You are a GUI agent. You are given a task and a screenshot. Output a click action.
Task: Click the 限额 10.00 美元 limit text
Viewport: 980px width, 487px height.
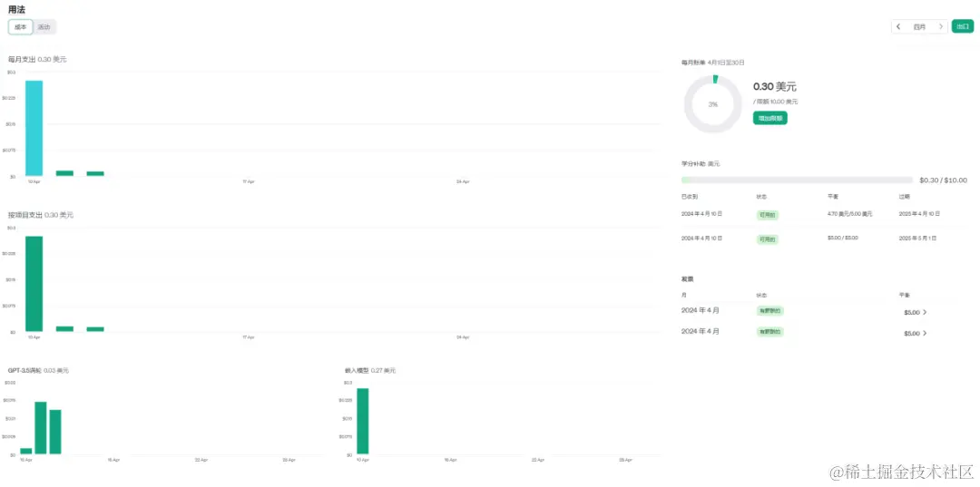click(x=777, y=102)
